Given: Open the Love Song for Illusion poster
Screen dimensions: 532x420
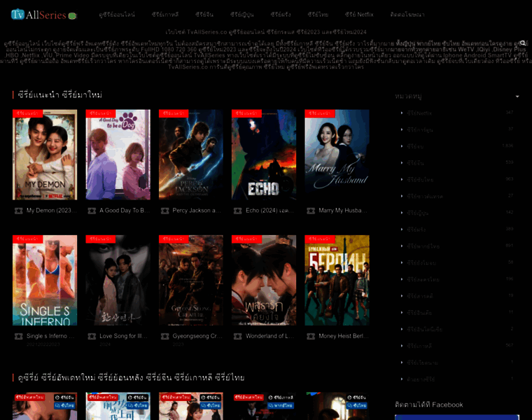Looking at the screenshot, I should (x=118, y=280).
